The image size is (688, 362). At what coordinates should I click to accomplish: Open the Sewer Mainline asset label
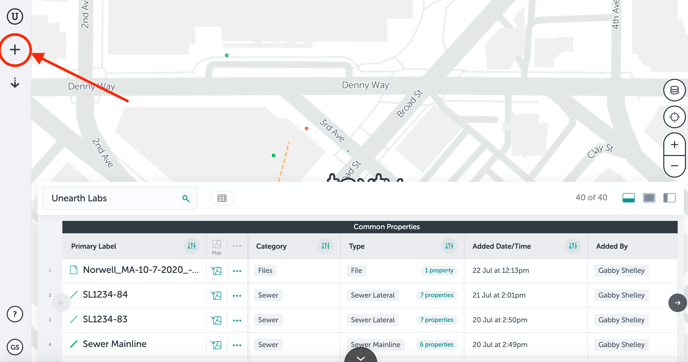click(x=115, y=344)
